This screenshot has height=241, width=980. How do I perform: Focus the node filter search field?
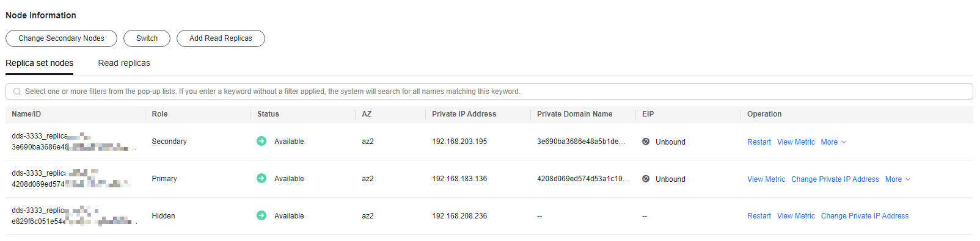click(x=489, y=92)
